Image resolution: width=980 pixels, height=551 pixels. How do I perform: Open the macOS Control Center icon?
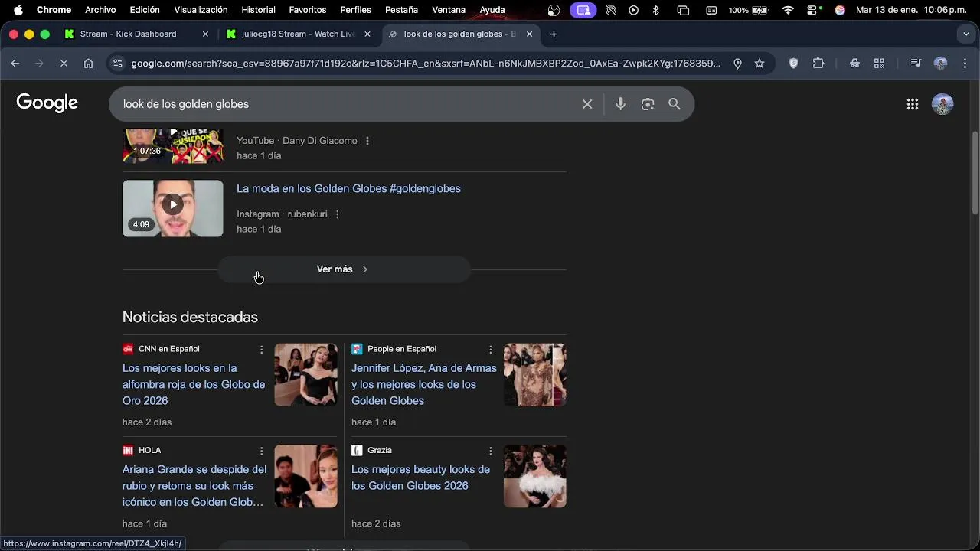(x=814, y=10)
